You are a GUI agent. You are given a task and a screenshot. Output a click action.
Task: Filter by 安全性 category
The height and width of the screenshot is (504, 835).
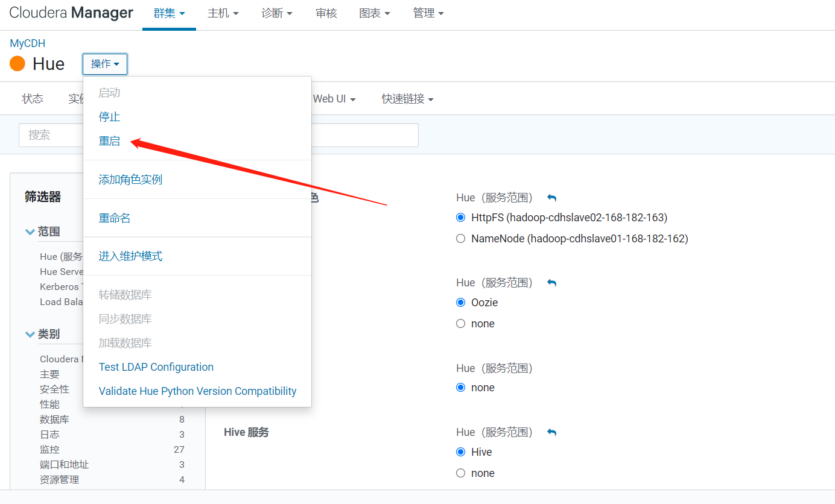54,389
